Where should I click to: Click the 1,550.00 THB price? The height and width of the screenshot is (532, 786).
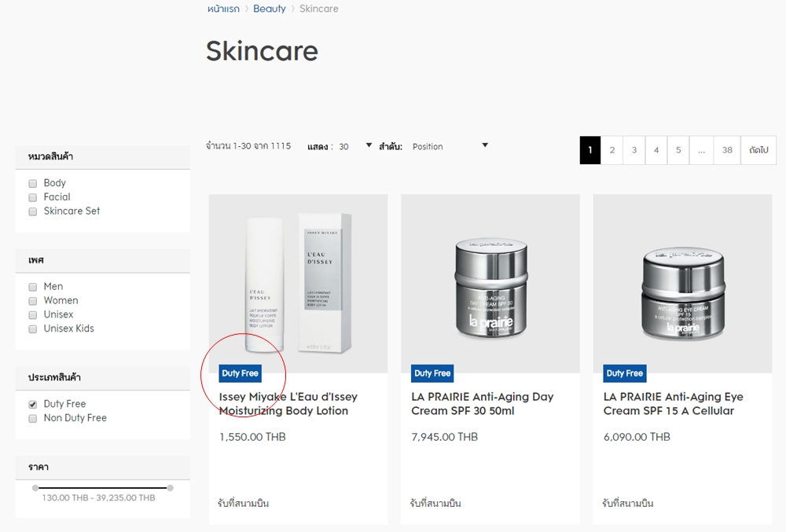click(252, 437)
